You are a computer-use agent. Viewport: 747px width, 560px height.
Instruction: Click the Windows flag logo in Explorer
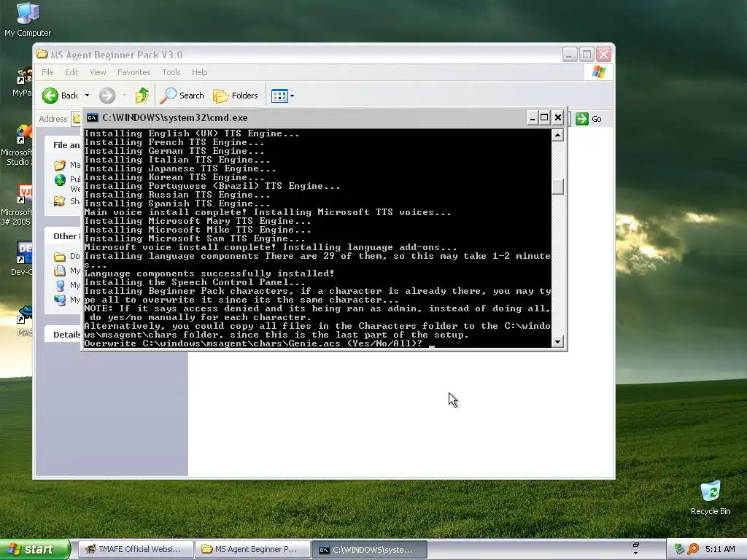pyautogui.click(x=598, y=72)
